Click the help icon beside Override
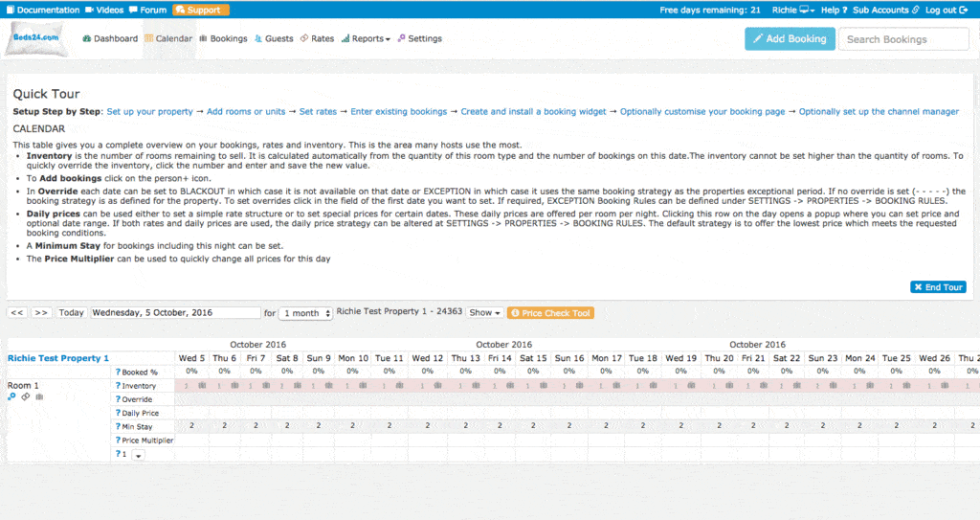Screen dimensions: 980x520 pyautogui.click(x=118, y=399)
